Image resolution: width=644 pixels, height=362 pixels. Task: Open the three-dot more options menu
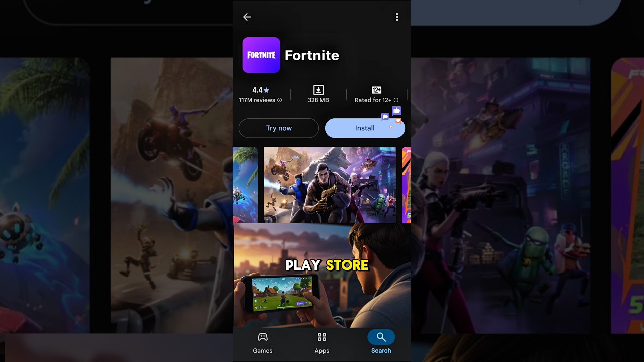point(397,17)
